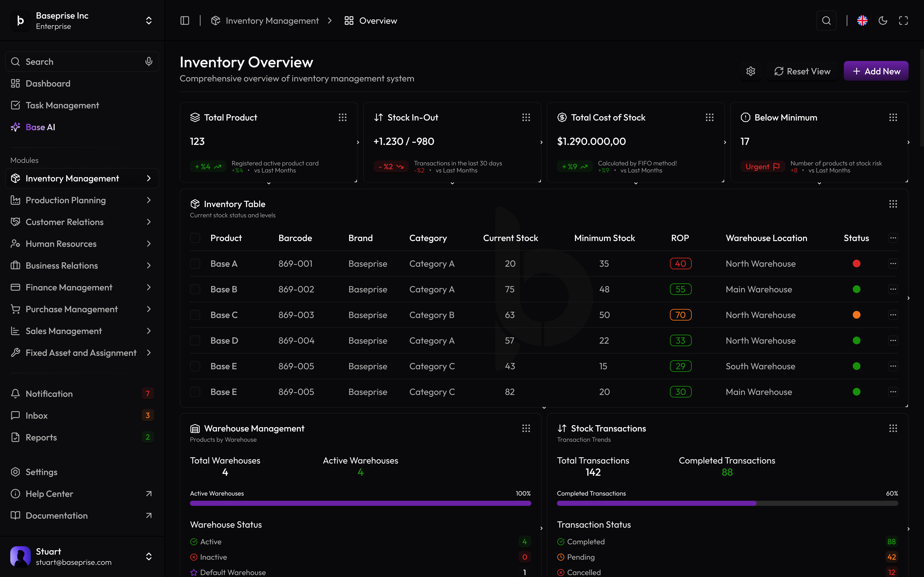Enter fullscreen using the top-right icon
Image resolution: width=924 pixels, height=577 pixels.
(903, 21)
